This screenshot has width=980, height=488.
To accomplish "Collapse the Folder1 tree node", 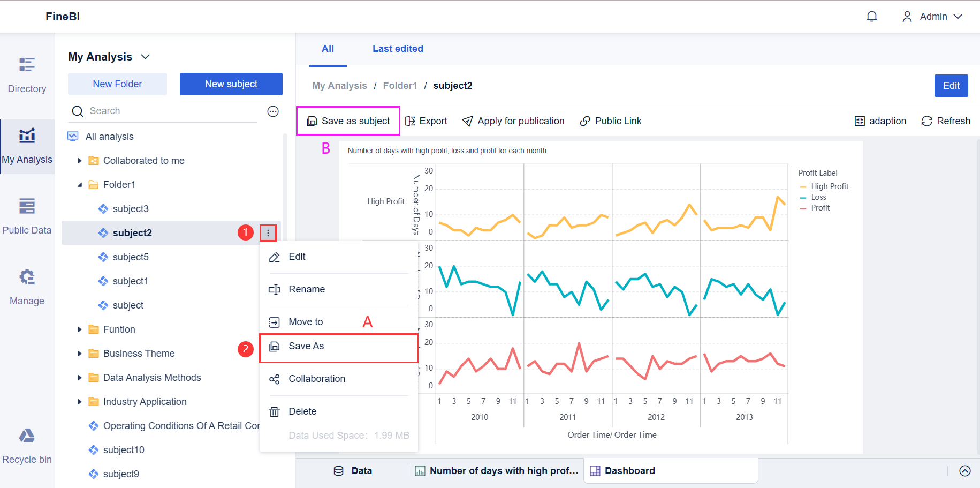I will click(x=80, y=185).
